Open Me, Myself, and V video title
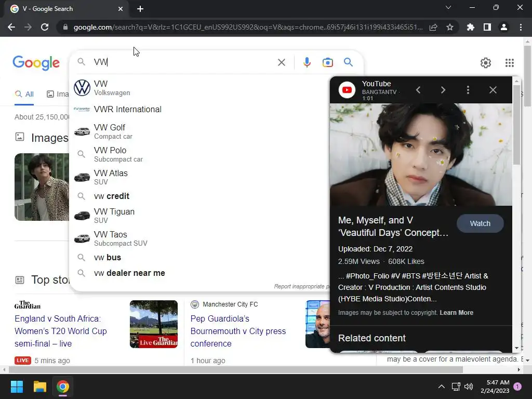 click(x=393, y=227)
